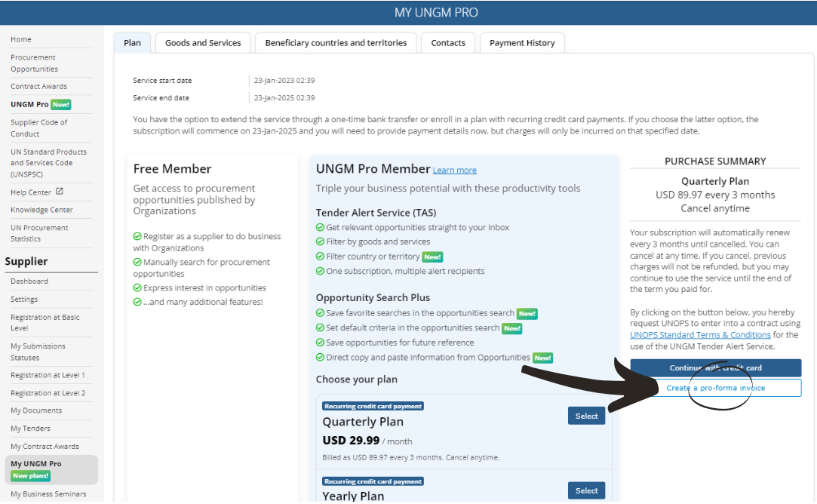Click Learn more next to UNGM Pro Member
The width and height of the screenshot is (817, 504).
coord(454,170)
